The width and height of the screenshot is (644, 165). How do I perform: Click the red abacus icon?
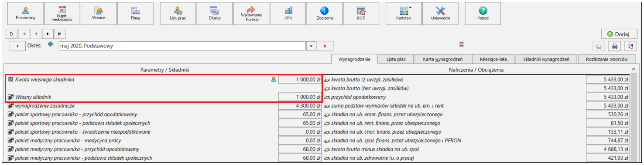tap(461, 44)
